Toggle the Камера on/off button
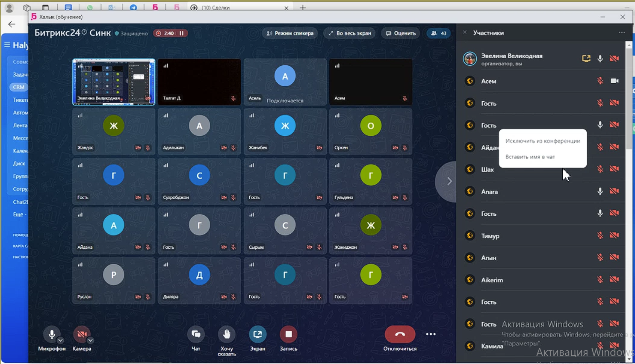635x364 pixels. point(81,334)
